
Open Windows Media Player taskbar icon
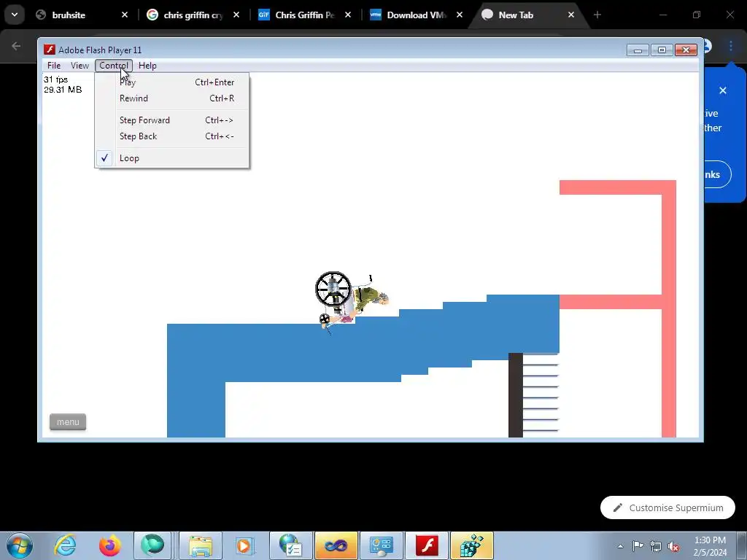tap(244, 545)
